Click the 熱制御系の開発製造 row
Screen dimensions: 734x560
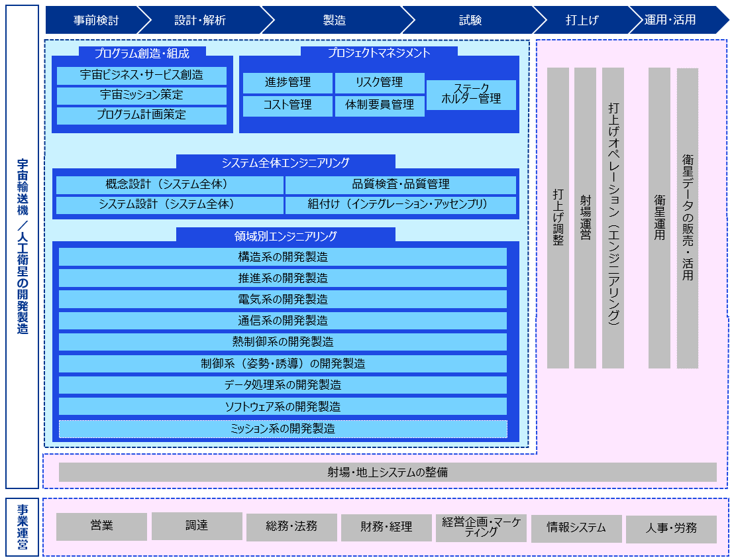click(283, 342)
